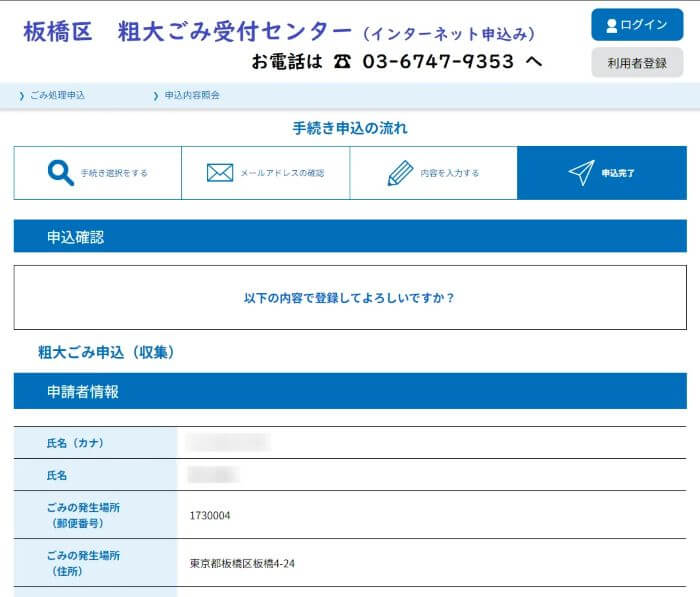Select the 内容を入力する step label
This screenshot has height=597, width=700.
point(450,173)
